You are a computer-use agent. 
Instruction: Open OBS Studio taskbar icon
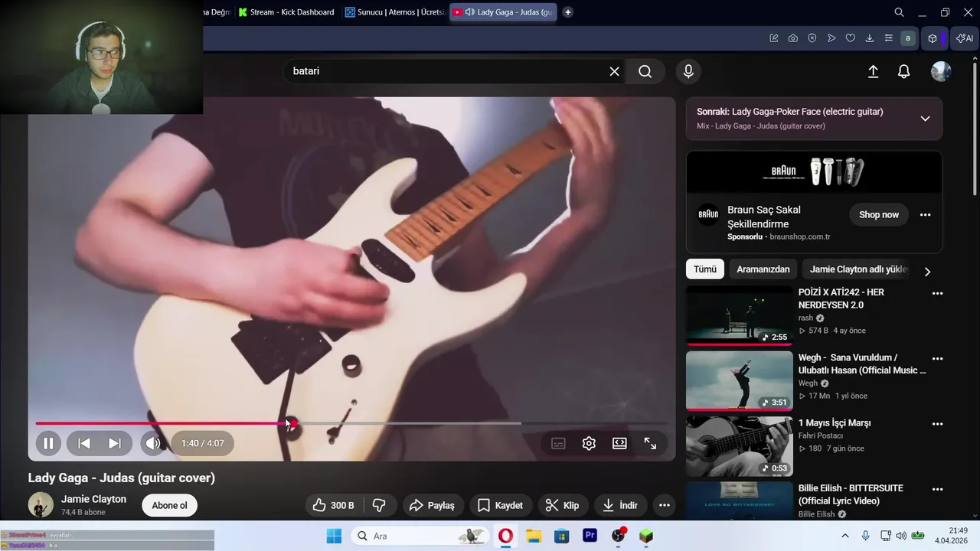tap(618, 536)
